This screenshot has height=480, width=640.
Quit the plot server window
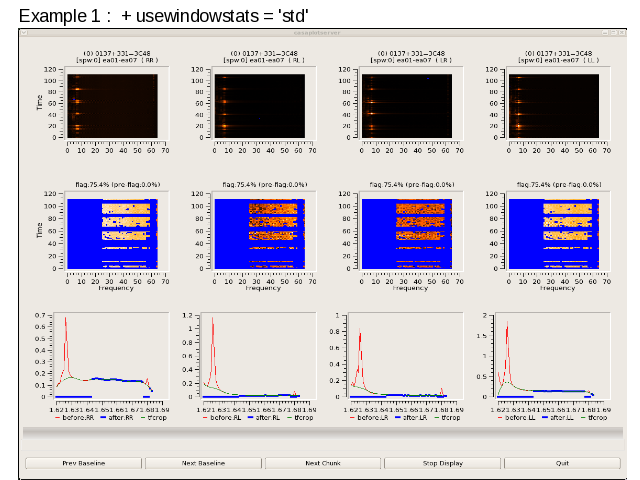coord(562,463)
